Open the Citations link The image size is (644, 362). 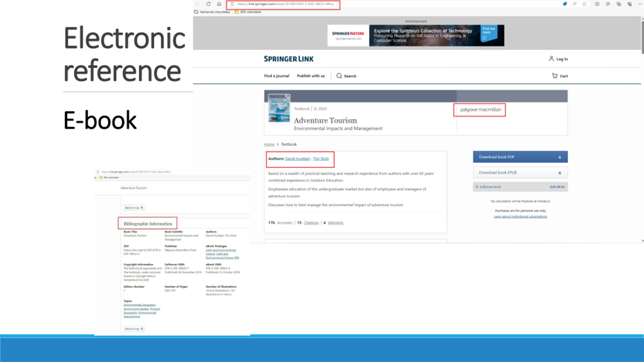tap(311, 223)
